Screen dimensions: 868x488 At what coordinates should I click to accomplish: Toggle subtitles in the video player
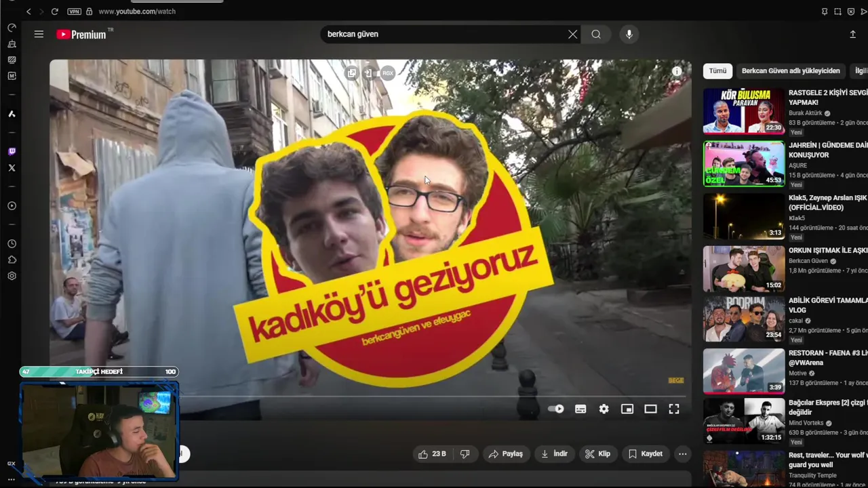pos(580,409)
